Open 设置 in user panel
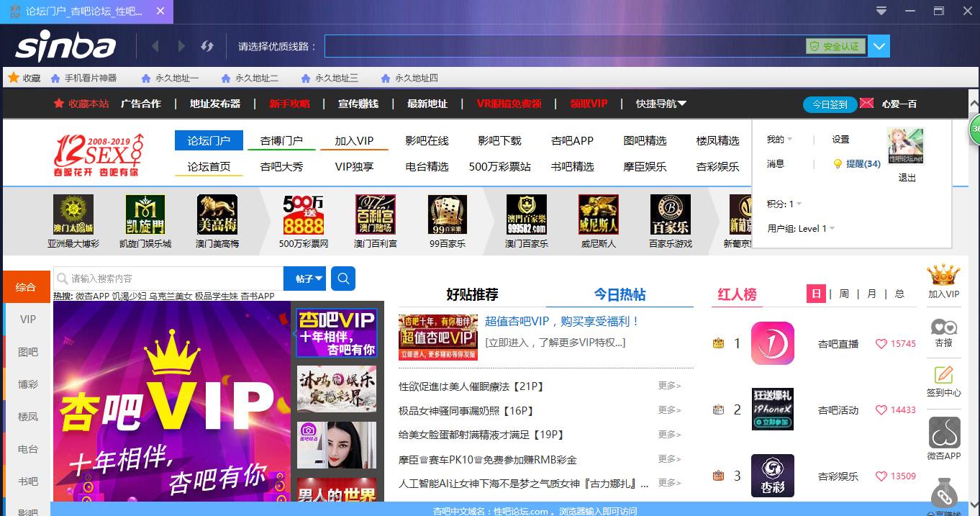 click(x=840, y=139)
